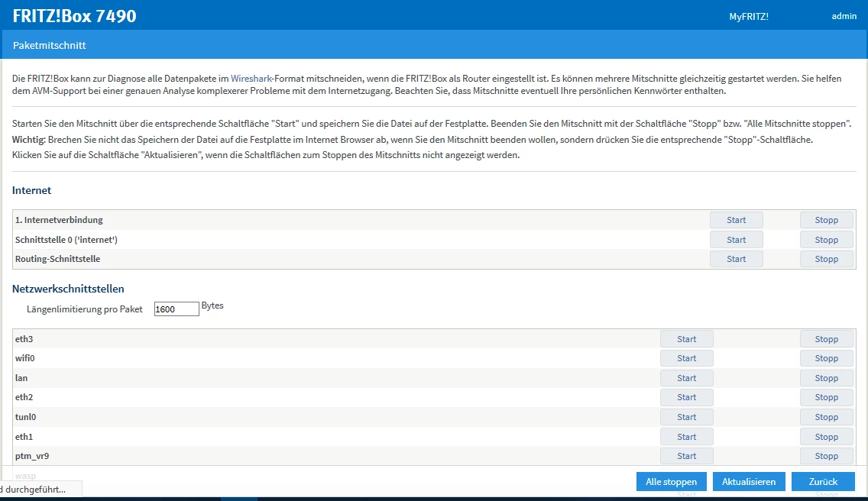Start packet capture on wifi0

[x=686, y=358]
